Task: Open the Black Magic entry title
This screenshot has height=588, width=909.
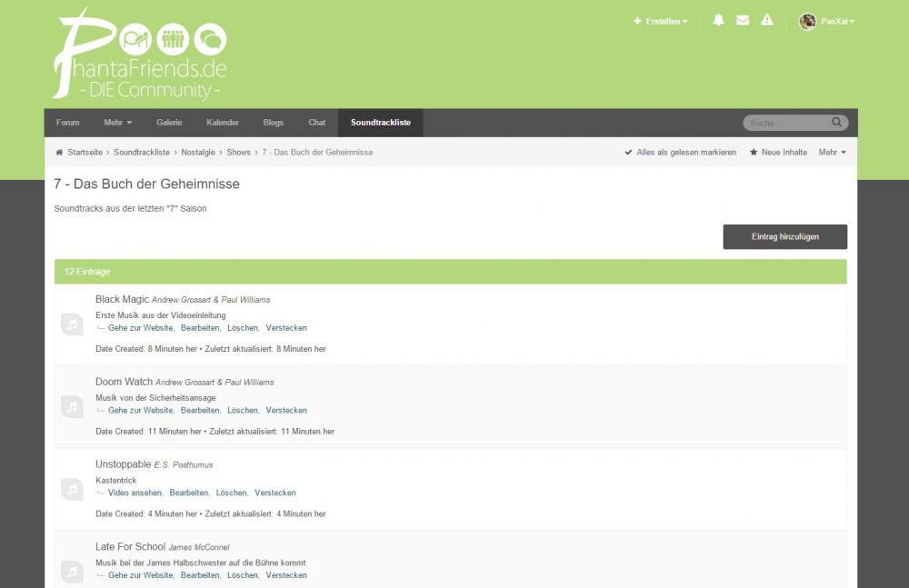Action: (x=122, y=299)
